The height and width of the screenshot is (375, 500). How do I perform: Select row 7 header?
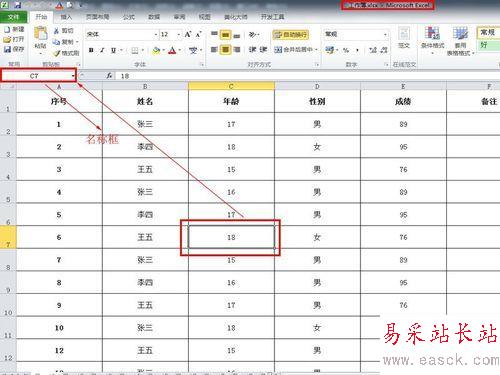[x=8, y=237]
